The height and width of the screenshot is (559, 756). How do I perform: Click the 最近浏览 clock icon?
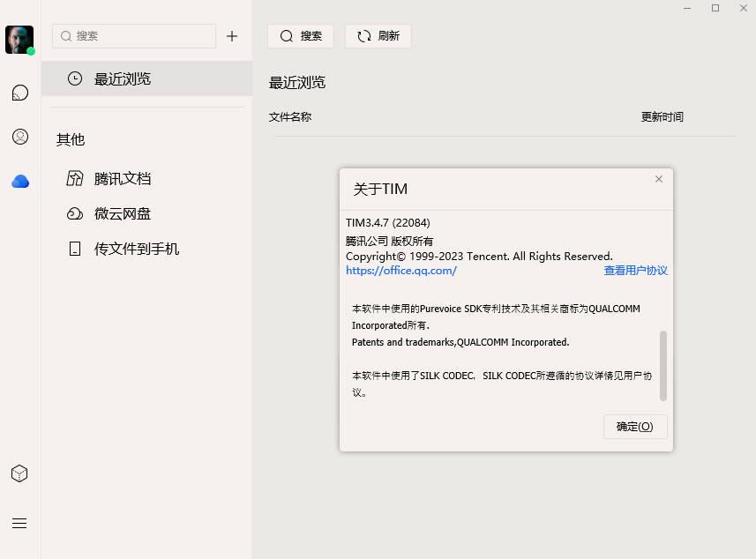coord(75,78)
